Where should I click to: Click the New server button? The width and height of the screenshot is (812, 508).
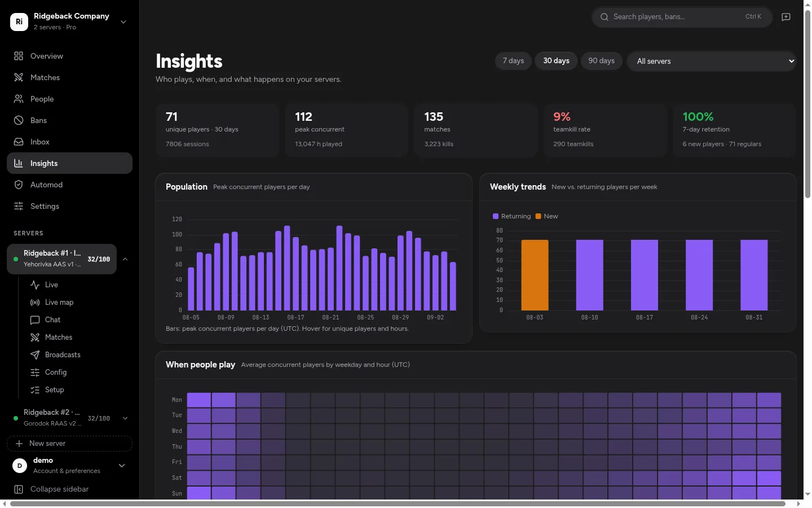coord(69,444)
